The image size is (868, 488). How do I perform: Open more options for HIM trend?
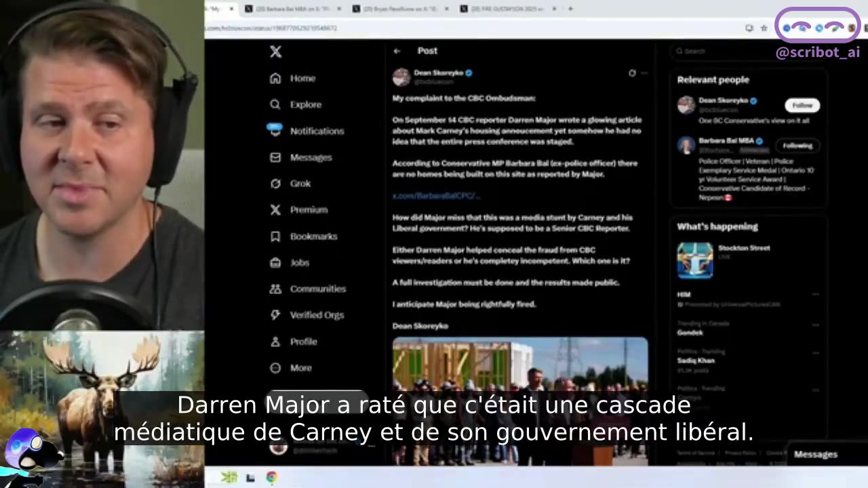point(816,295)
